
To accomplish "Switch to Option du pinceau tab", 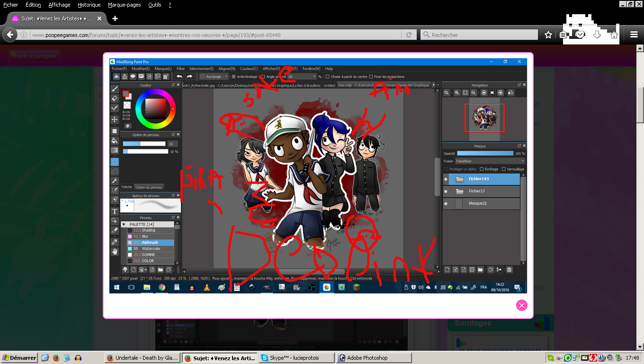I will pyautogui.click(x=149, y=187).
